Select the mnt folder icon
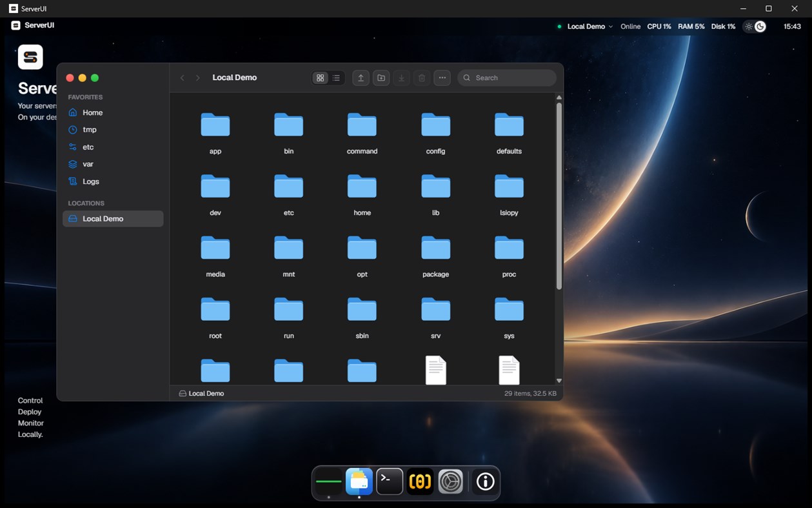 [289, 248]
